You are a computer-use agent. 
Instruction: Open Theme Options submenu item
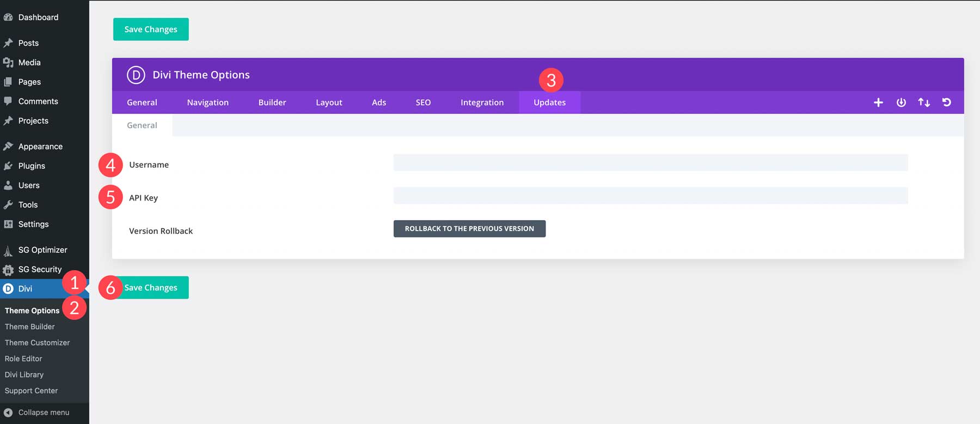(32, 311)
